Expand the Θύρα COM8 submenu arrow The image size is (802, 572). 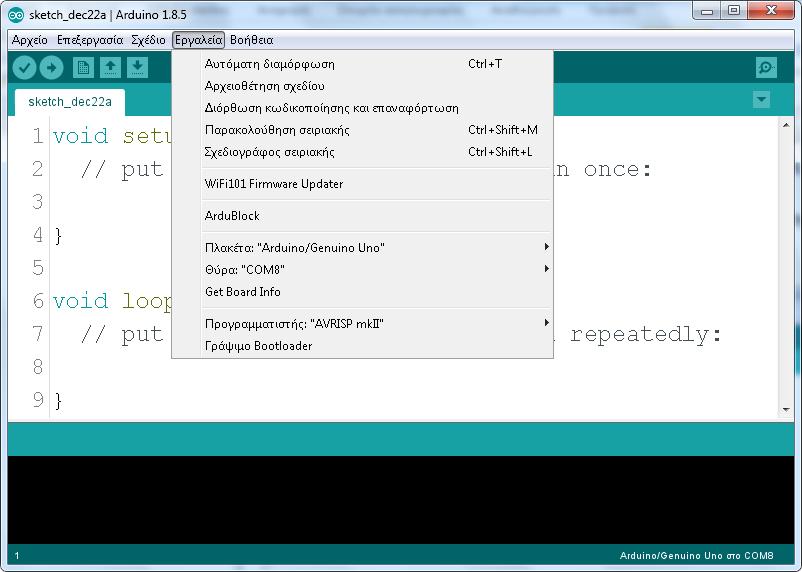click(546, 269)
